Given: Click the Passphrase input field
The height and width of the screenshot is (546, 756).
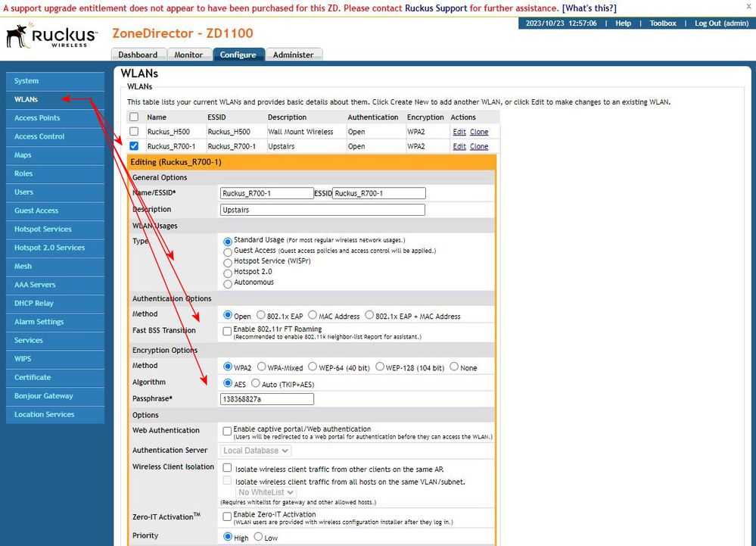Looking at the screenshot, I should click(x=266, y=399).
